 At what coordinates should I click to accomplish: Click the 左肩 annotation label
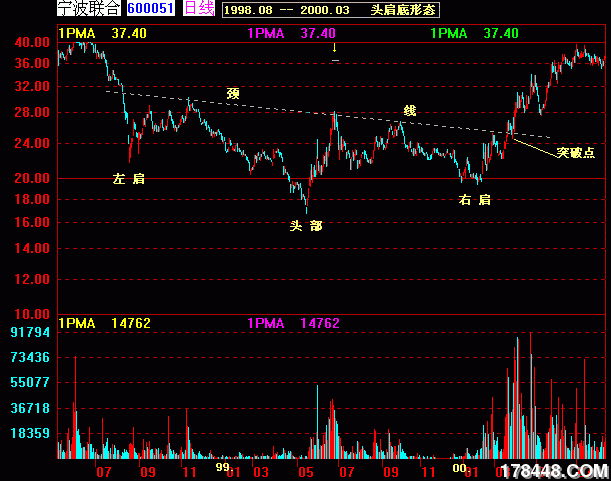coord(129,178)
